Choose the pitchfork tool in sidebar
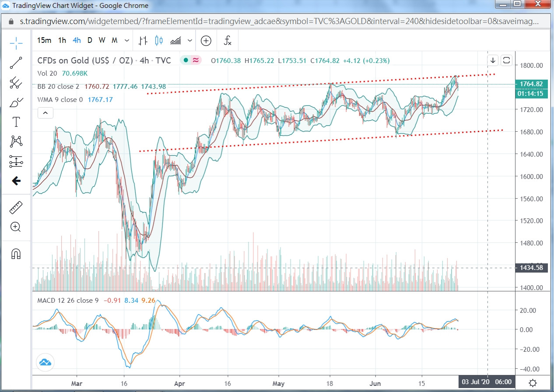Viewport: 554px width, 392px height. tap(16, 83)
